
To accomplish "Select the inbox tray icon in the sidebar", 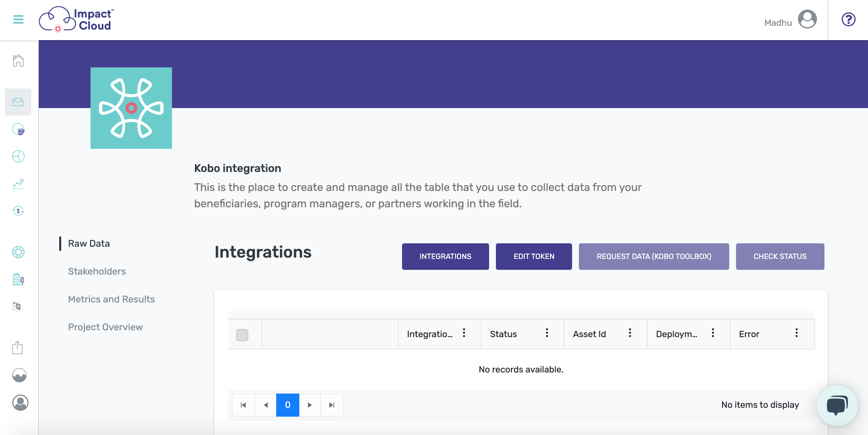I will [x=18, y=102].
